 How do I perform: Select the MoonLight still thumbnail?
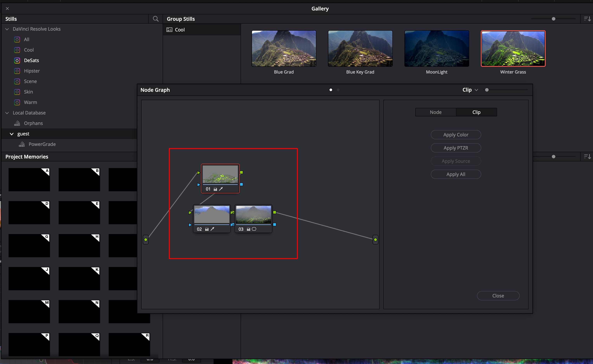click(x=437, y=49)
